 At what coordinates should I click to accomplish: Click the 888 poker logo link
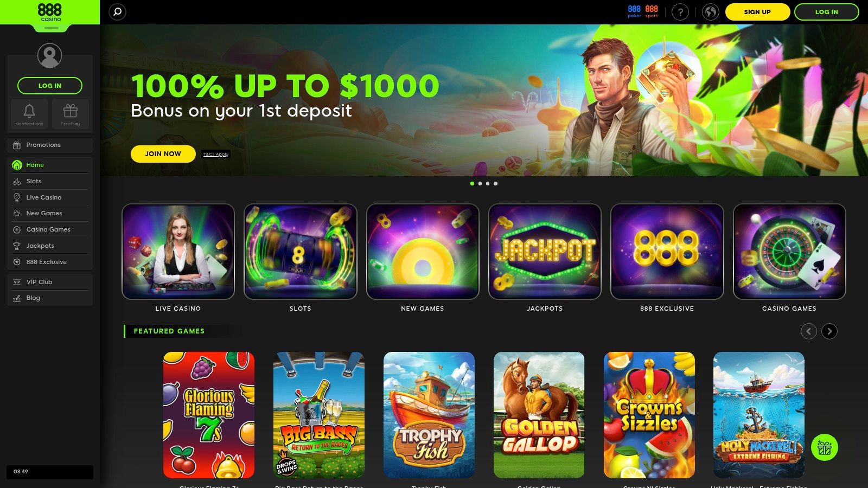point(634,11)
